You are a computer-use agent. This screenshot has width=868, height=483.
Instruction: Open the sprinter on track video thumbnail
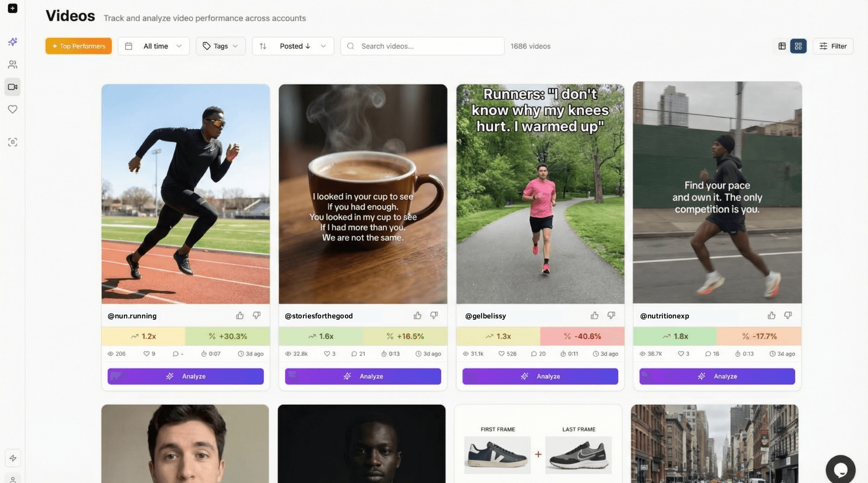tap(185, 194)
